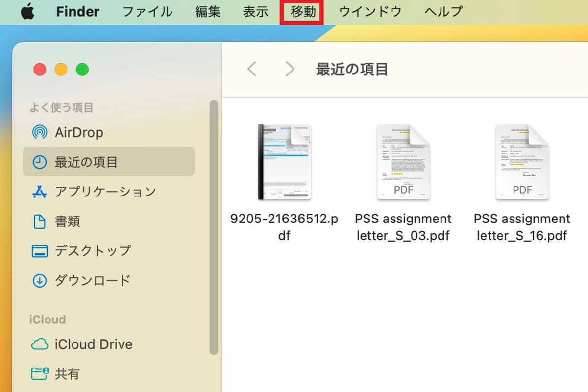Open アプリケーション label in sidebar
The image size is (588, 392).
(105, 192)
